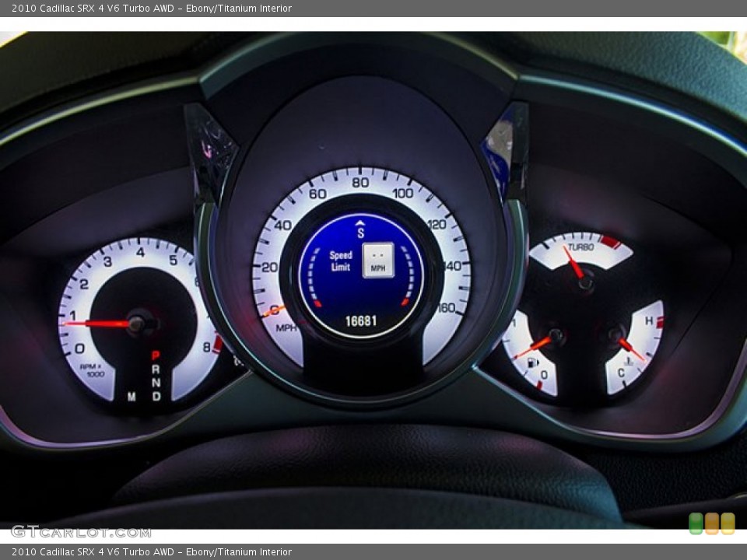Click the temperature gauge needle
The width and height of the screenshot is (747, 560).
630,348
